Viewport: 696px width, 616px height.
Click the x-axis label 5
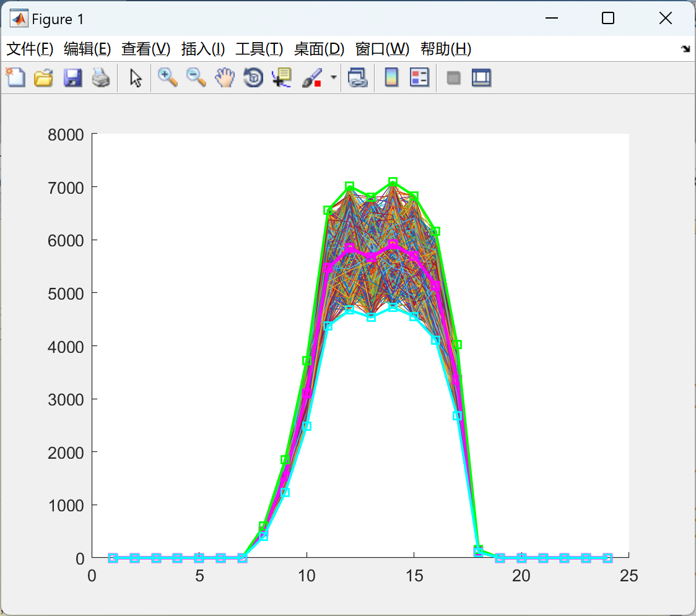pyautogui.click(x=199, y=576)
